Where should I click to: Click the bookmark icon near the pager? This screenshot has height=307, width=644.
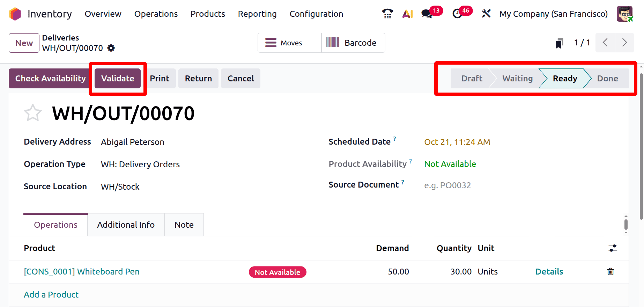(559, 43)
